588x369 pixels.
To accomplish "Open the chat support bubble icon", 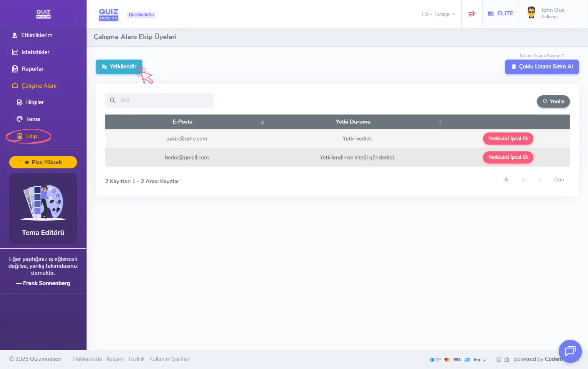I will click(x=570, y=351).
